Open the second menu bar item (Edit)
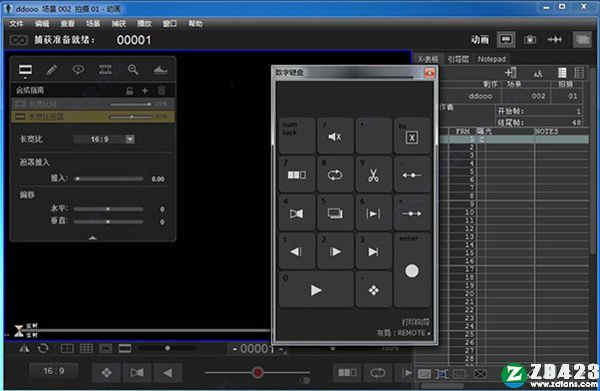600x391 pixels. point(42,24)
